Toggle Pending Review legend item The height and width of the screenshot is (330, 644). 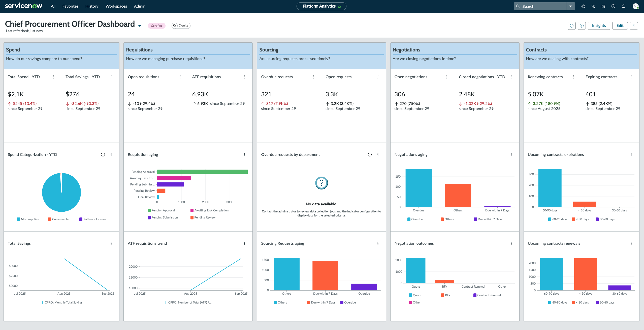coord(203,217)
